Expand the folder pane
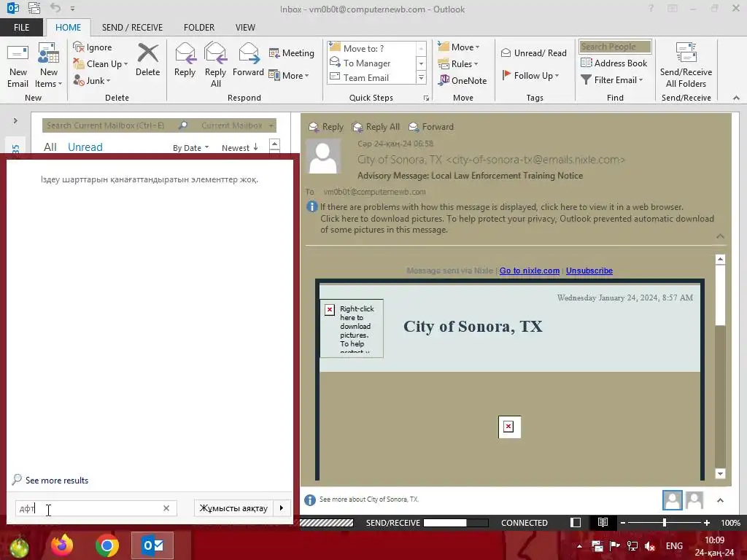747x560 pixels. click(15, 120)
